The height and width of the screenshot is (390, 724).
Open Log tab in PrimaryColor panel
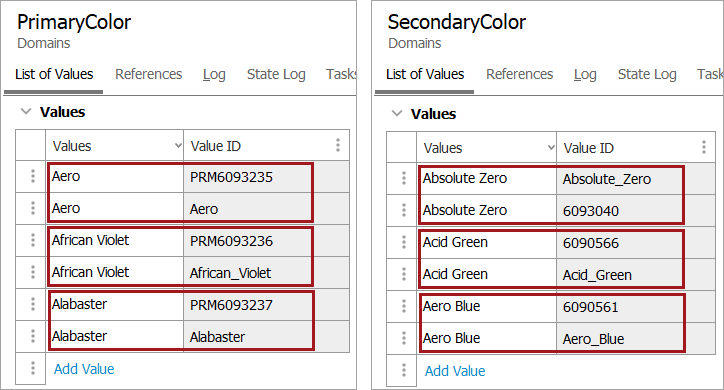214,74
